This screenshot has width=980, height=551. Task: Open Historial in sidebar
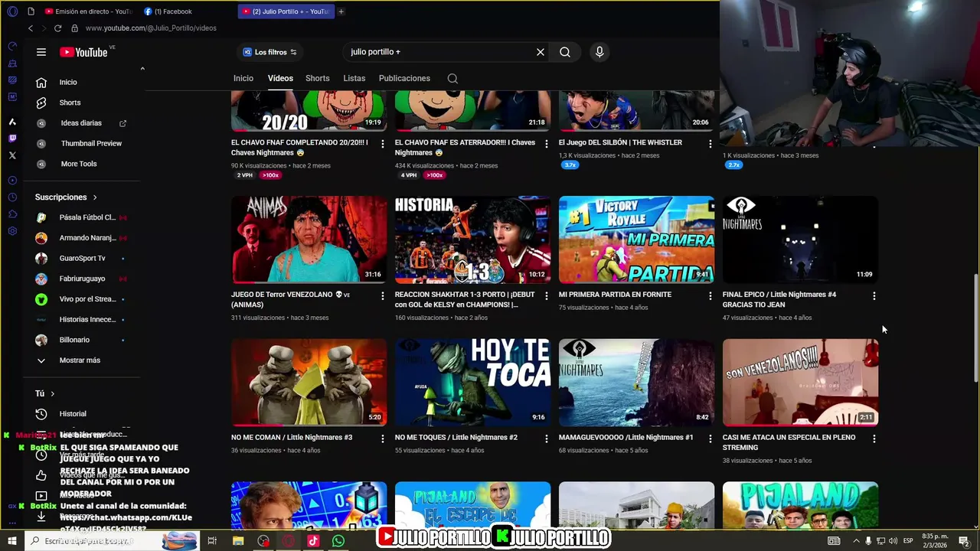(x=73, y=414)
